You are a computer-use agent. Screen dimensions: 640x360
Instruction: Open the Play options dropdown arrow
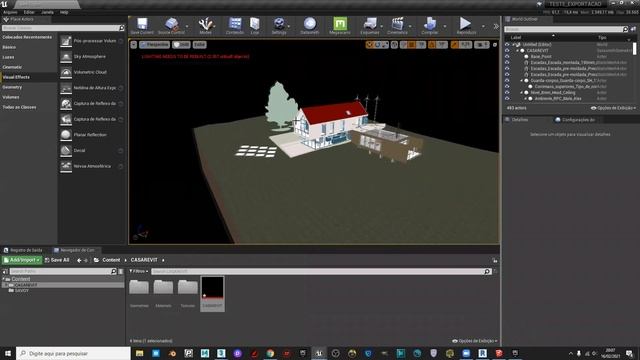coord(483,27)
